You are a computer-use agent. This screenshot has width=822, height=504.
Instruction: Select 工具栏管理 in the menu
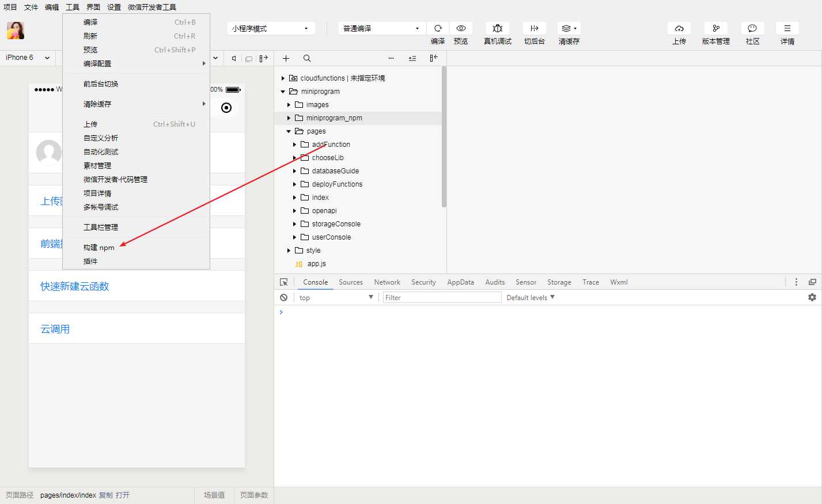click(136, 228)
